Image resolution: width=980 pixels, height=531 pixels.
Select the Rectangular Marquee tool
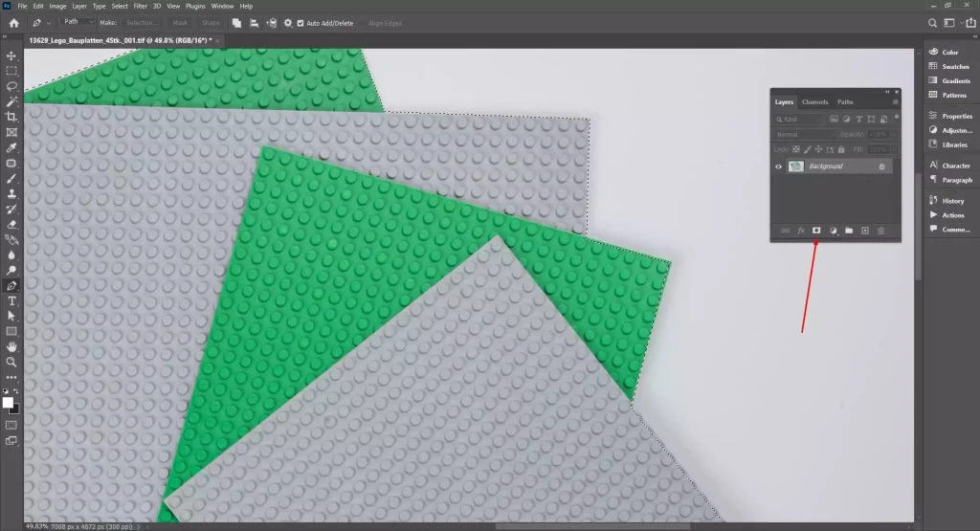pos(11,71)
